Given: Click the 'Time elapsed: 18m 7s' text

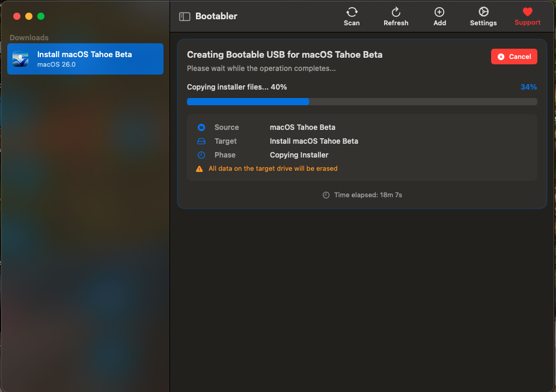Looking at the screenshot, I should [368, 195].
